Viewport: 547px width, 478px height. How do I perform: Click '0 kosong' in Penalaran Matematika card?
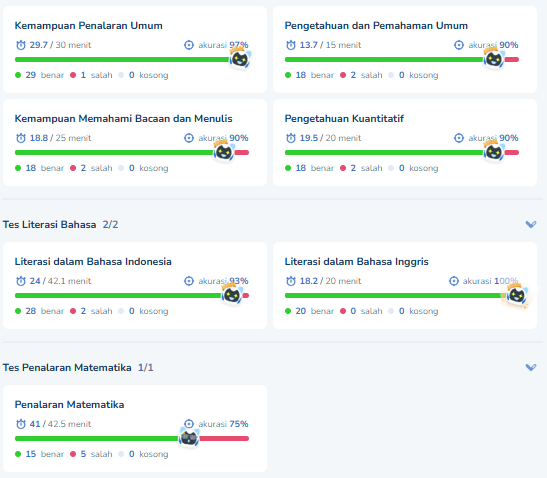(x=149, y=454)
